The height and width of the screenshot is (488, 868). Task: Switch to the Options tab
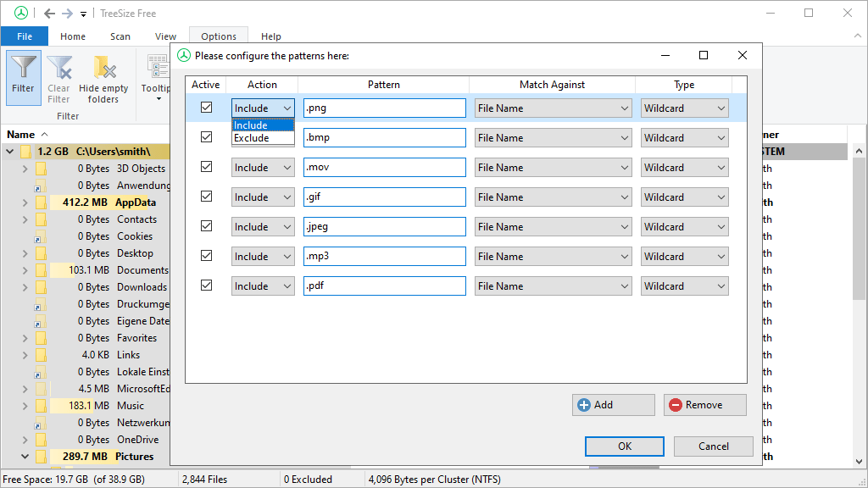219,36
